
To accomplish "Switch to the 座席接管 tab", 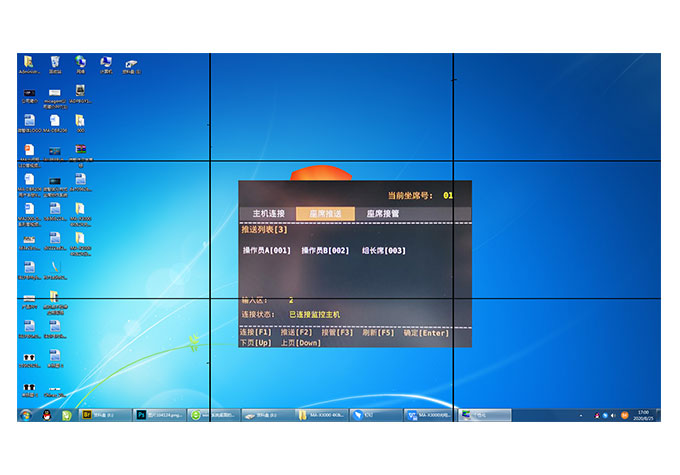I will [x=382, y=213].
